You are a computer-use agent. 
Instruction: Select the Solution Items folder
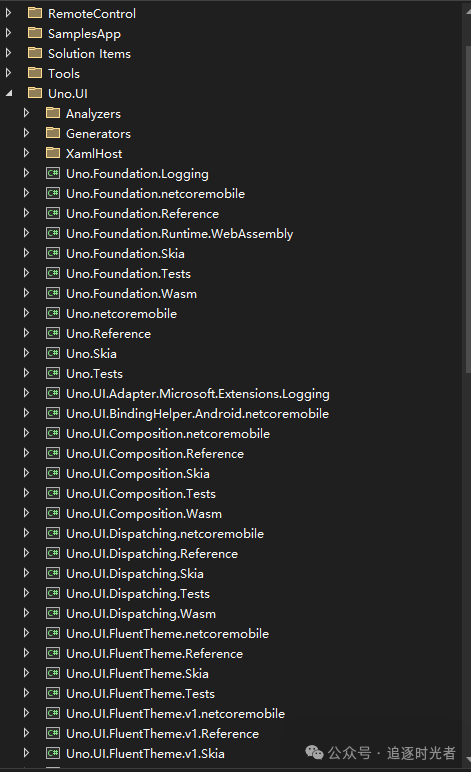tap(89, 53)
